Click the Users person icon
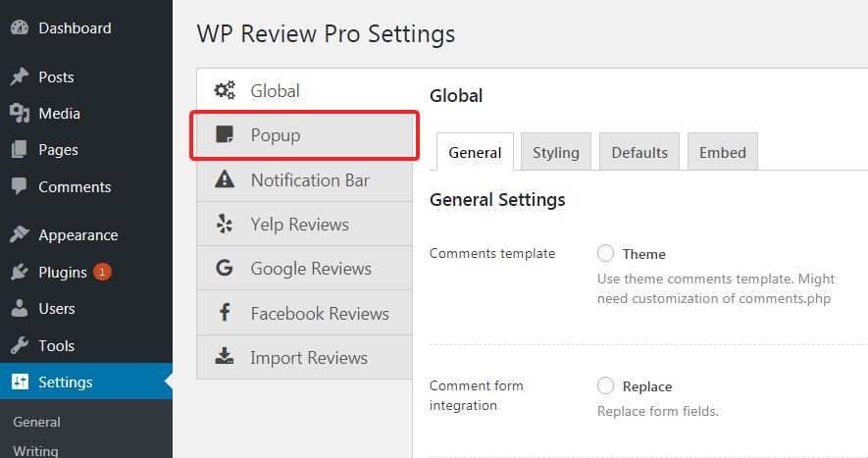Image resolution: width=868 pixels, height=458 pixels. click(x=20, y=308)
